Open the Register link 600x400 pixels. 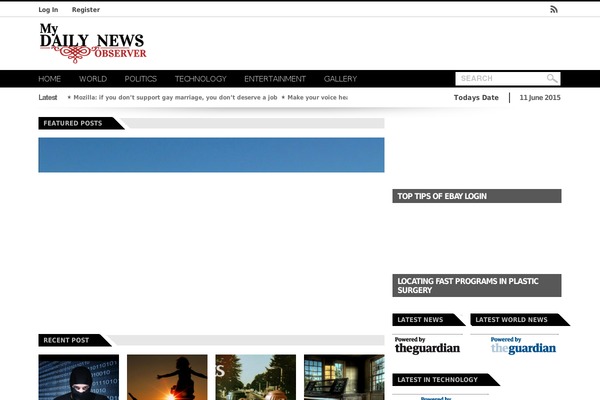86,10
